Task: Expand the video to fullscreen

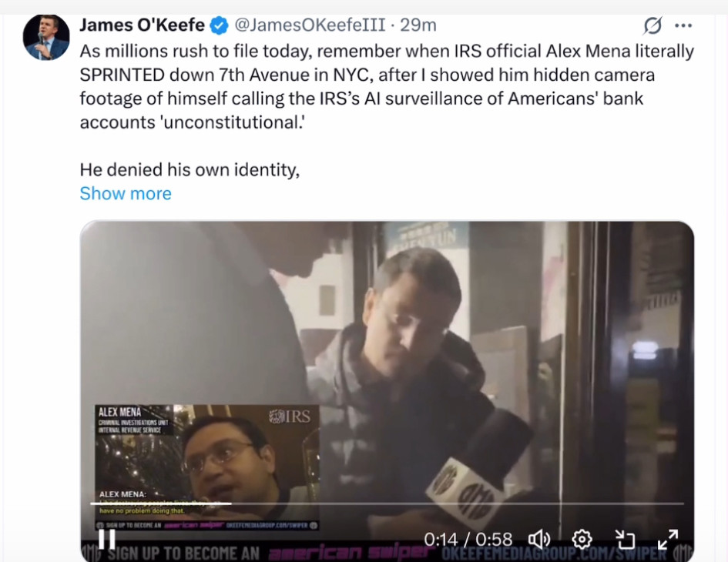Action: (668, 539)
